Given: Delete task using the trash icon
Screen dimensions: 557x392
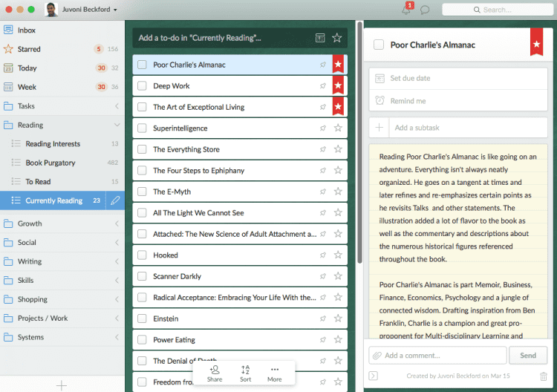Looking at the screenshot, I should pyautogui.click(x=543, y=376).
